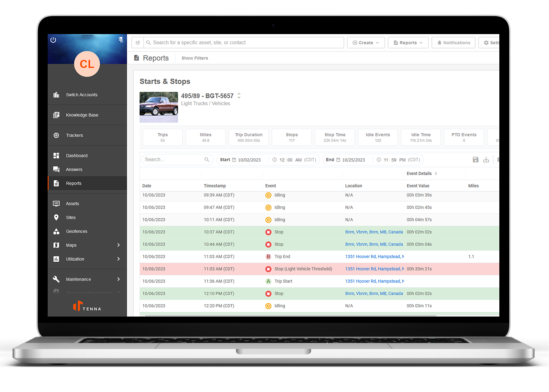Open the search filter settings icon

click(x=138, y=42)
